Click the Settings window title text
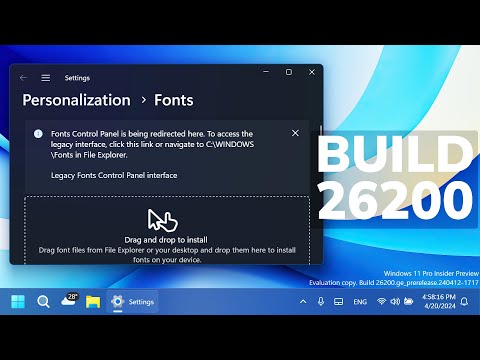The height and width of the screenshot is (360, 480). [77, 78]
